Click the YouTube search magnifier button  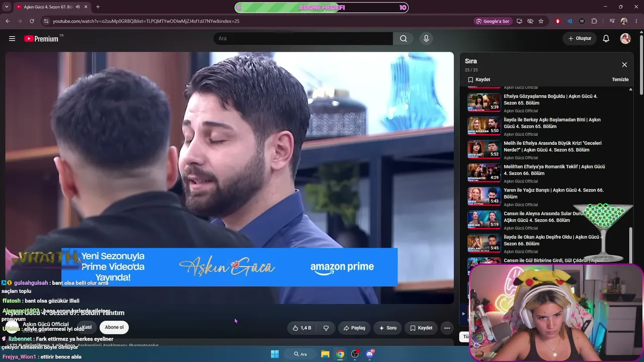pos(404,39)
